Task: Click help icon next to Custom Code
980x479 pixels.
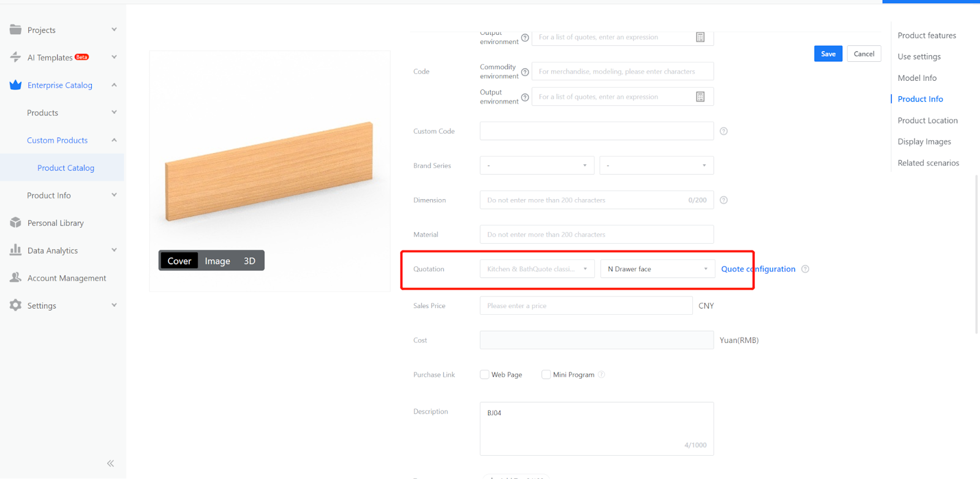Action: 723,131
